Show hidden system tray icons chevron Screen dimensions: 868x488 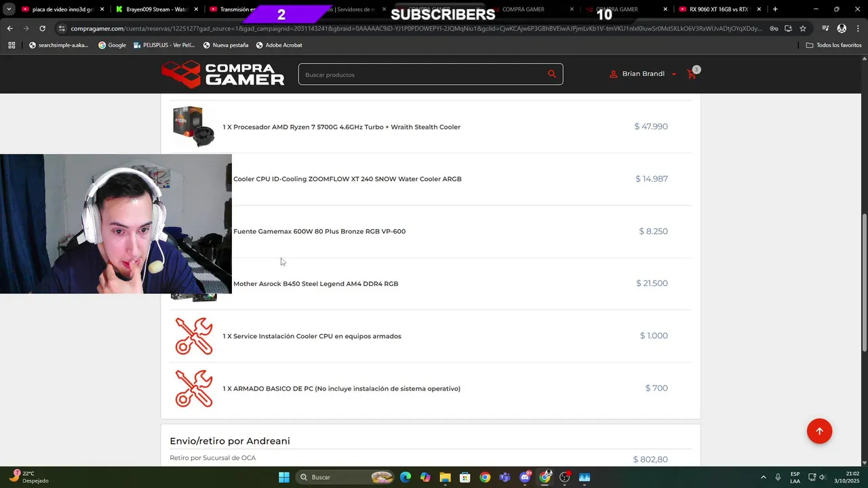pyautogui.click(x=763, y=477)
